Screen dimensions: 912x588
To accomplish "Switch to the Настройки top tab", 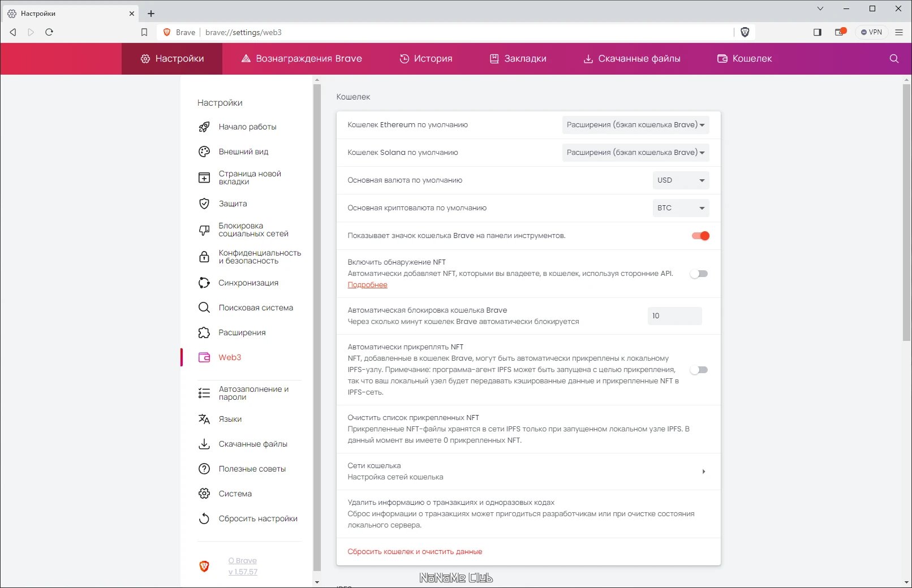I will (172, 59).
